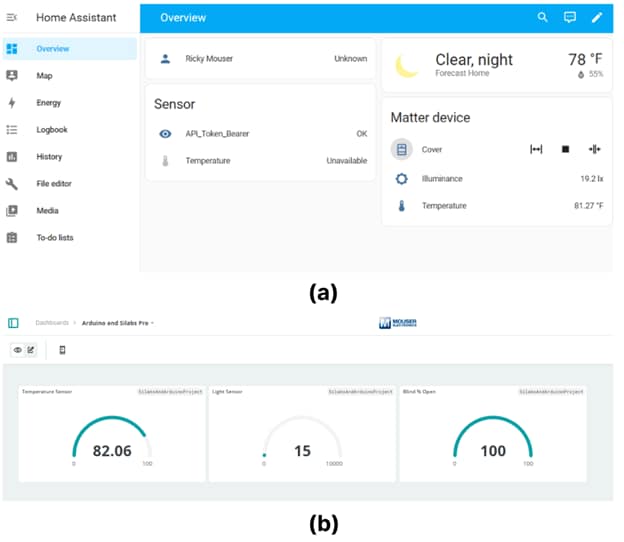624x542 pixels.
Task: Open the File editor sidebar item
Action: (x=70, y=183)
